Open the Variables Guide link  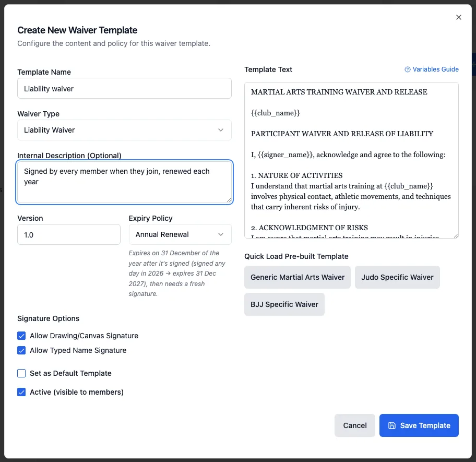[x=431, y=69]
